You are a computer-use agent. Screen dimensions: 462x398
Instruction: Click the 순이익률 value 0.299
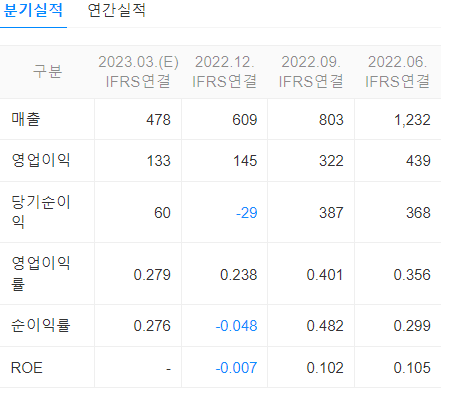click(412, 326)
